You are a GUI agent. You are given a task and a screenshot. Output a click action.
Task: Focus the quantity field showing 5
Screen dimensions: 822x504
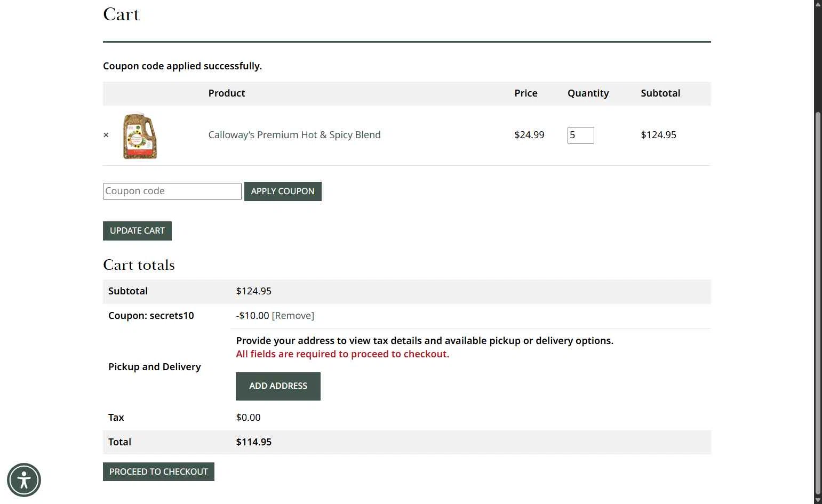[x=580, y=135]
